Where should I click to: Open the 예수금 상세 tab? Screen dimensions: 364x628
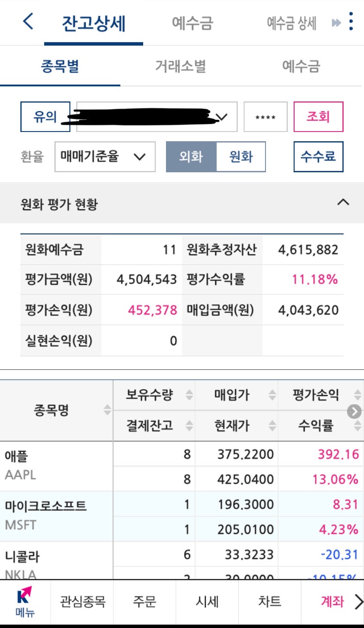(x=291, y=22)
